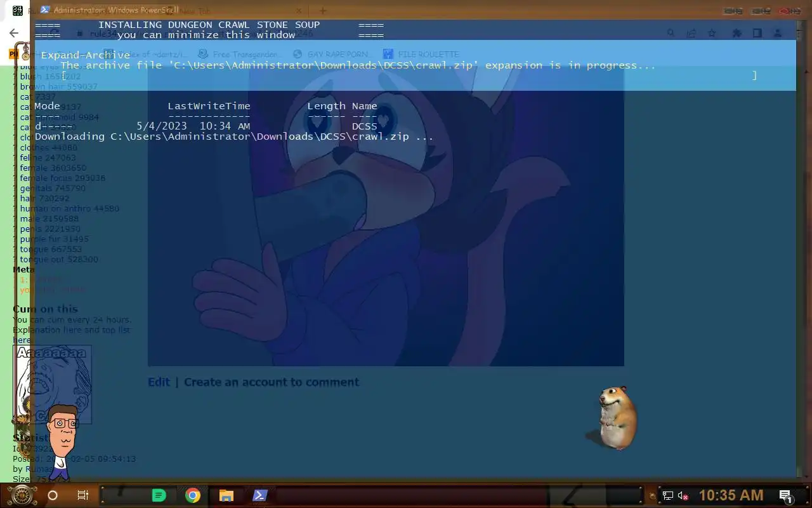This screenshot has height=508, width=812.
Task: Open Task View on the taskbar
Action: (x=82, y=495)
